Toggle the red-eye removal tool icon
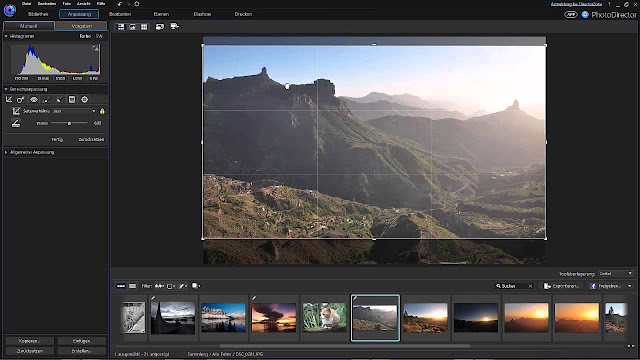Viewport: 640px width, 360px height. pyautogui.click(x=34, y=100)
